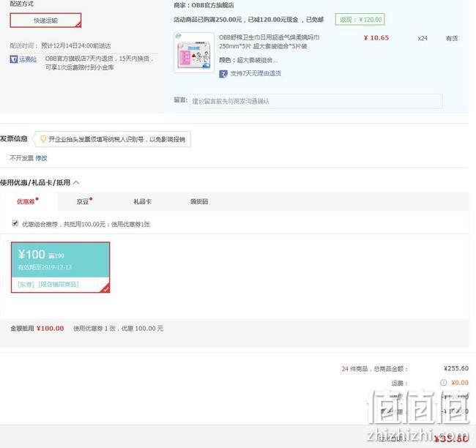This screenshot has height=448, width=476.
Task: Open the OBB舒棉卫生巾 product title link
Action: [269, 42]
